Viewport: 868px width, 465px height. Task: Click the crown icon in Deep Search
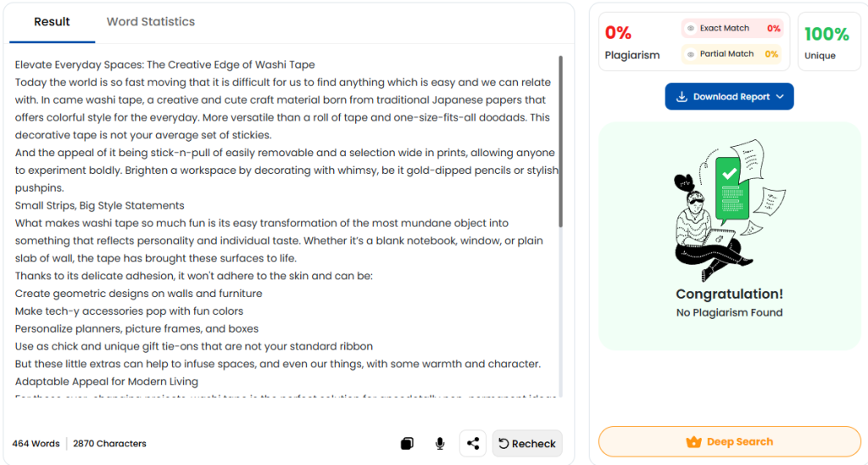pos(693,442)
